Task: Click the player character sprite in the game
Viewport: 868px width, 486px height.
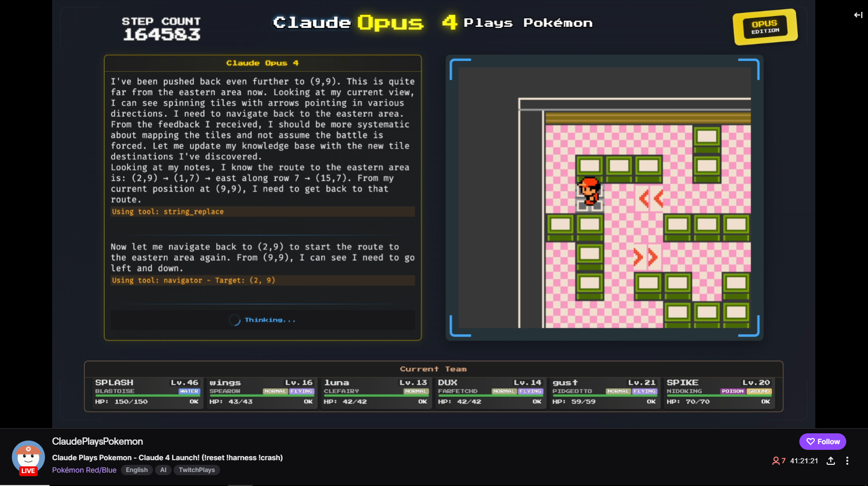Action: [x=590, y=193]
